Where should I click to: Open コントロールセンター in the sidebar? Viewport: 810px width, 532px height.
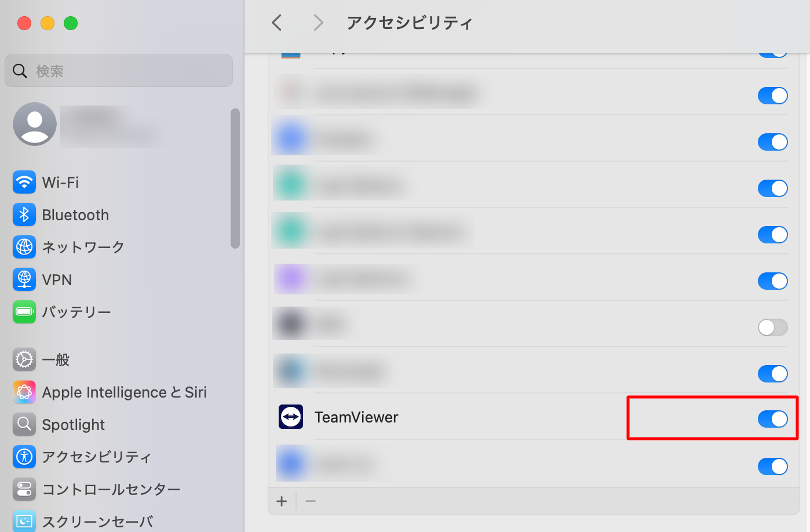(x=111, y=490)
